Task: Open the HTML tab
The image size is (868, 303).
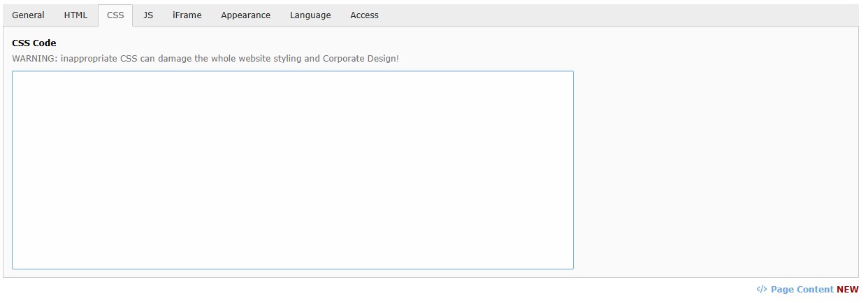Action: (75, 15)
